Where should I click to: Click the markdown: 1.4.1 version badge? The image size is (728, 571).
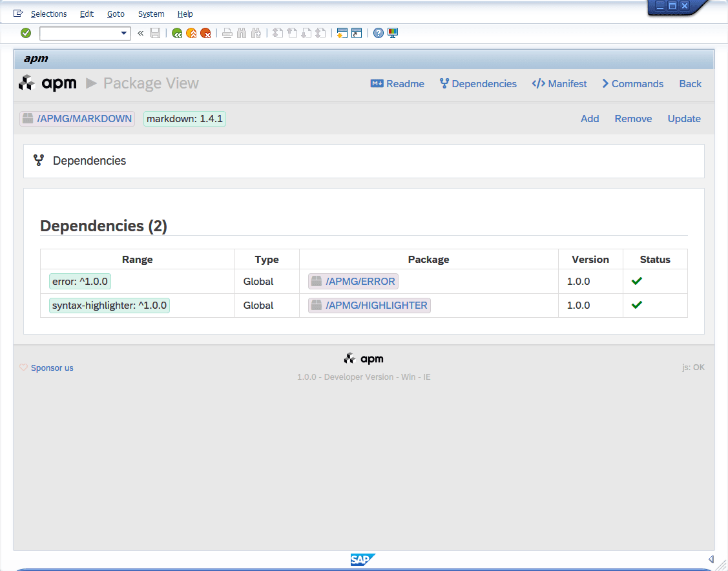pos(185,119)
